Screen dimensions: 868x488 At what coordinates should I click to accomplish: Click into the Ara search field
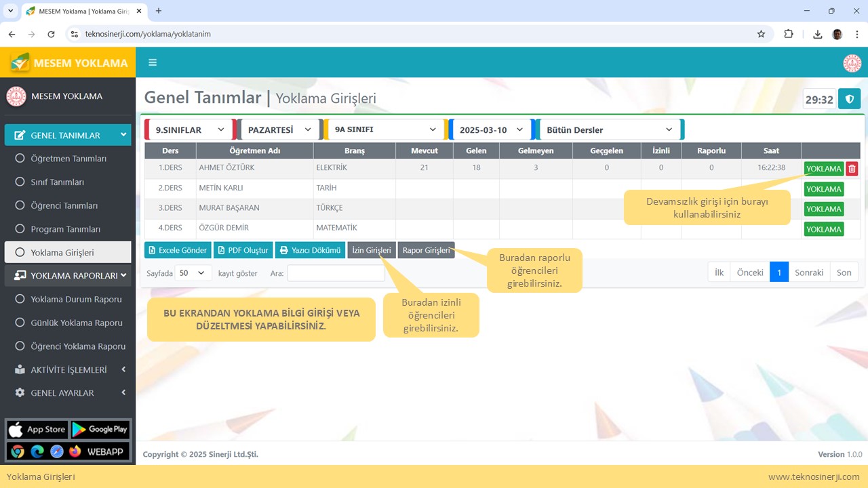tap(336, 273)
